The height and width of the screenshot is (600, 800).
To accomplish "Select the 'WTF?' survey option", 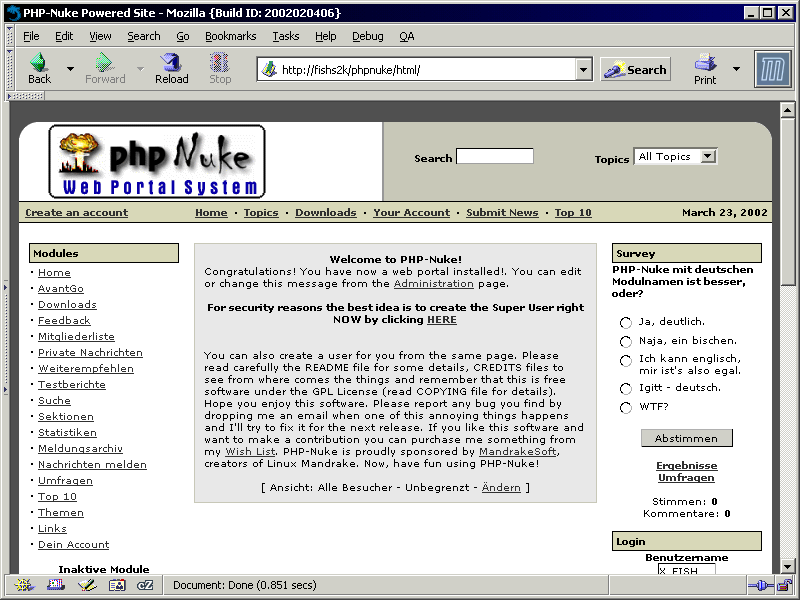I will click(626, 408).
